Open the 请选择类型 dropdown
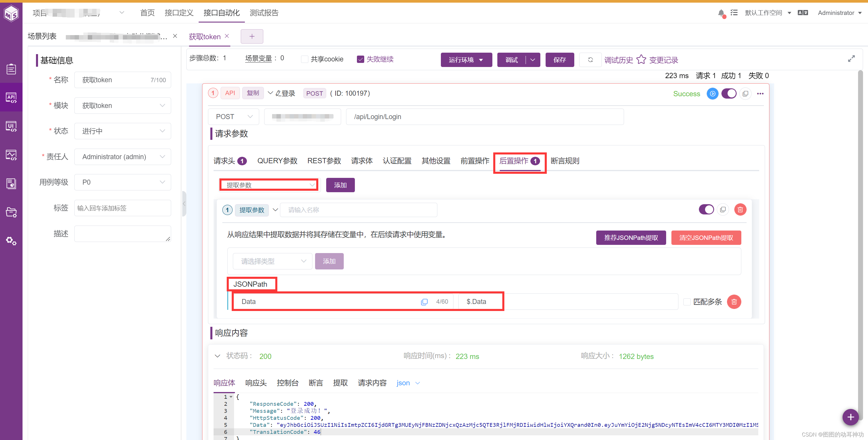The height and width of the screenshot is (440, 868). click(x=273, y=261)
